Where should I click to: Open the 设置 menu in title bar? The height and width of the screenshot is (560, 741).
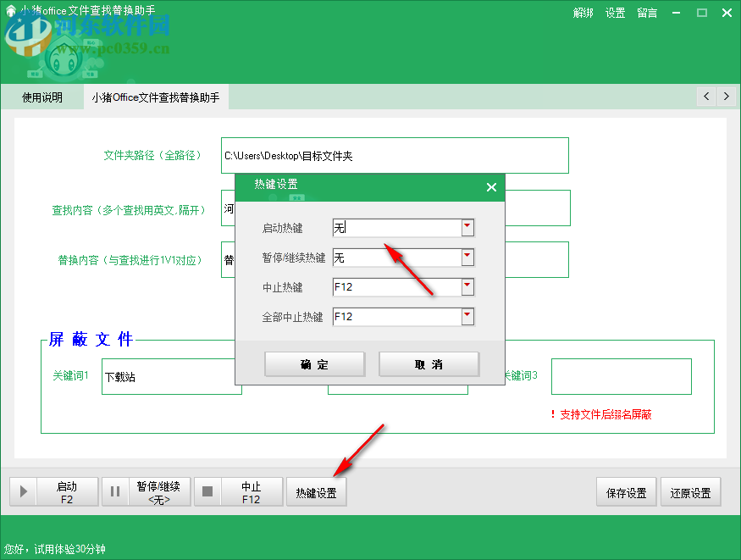coord(615,13)
